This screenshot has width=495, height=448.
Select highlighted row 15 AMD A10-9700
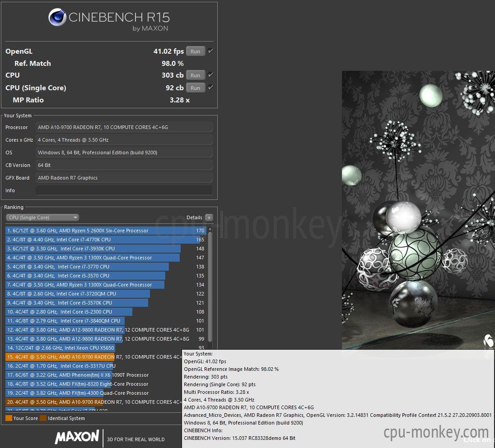click(x=94, y=357)
